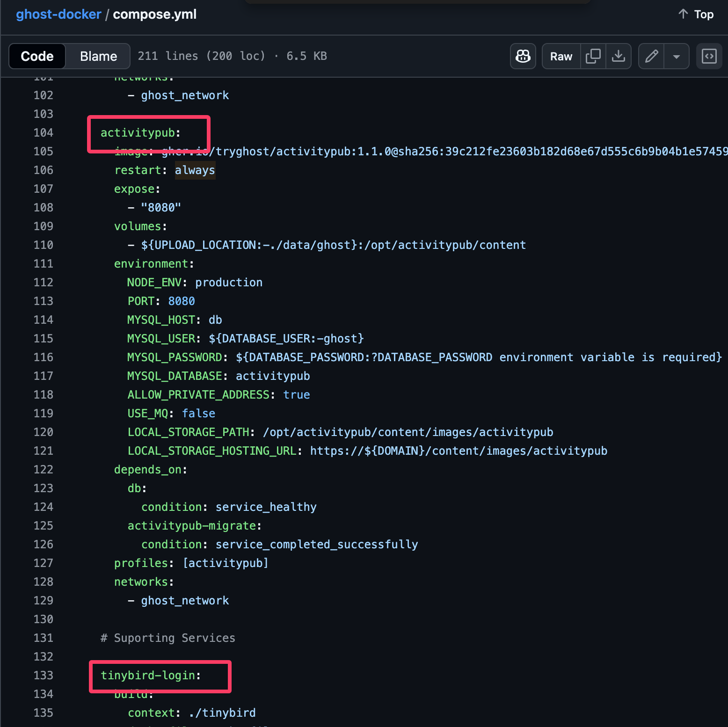Click 'MYSQL_USER' key on line 115
Viewport: 728px width, 727px height.
coord(161,339)
